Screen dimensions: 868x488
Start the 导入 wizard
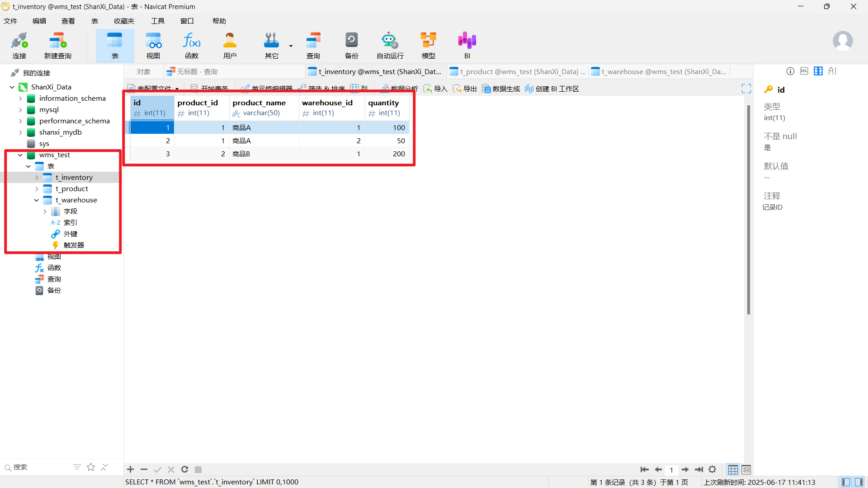pyautogui.click(x=435, y=89)
